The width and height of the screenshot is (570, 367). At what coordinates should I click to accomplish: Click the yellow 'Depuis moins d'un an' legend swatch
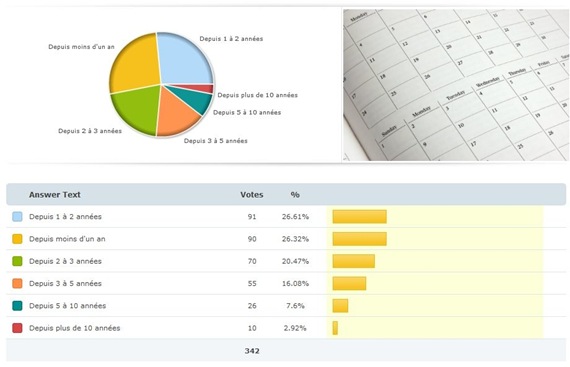point(17,239)
